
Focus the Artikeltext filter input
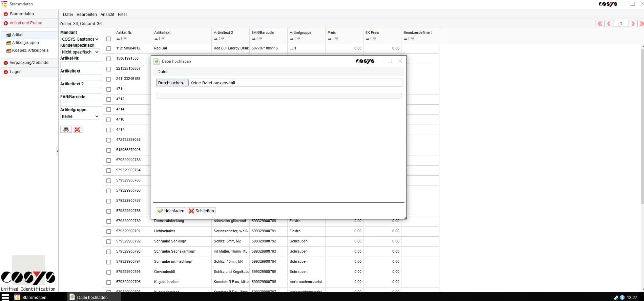point(81,78)
